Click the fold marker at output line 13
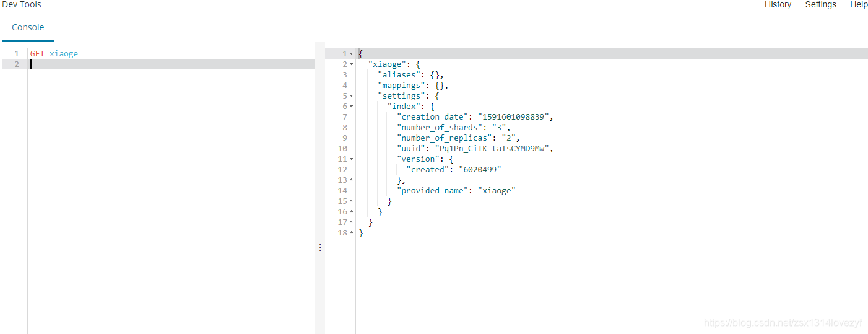This screenshot has height=334, width=868. [352, 180]
